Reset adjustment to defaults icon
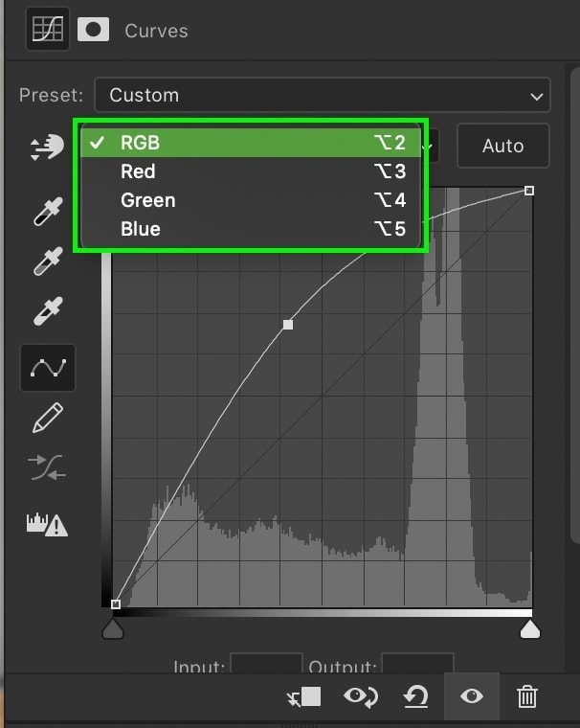Image resolution: width=580 pixels, height=728 pixels. pyautogui.click(x=415, y=697)
